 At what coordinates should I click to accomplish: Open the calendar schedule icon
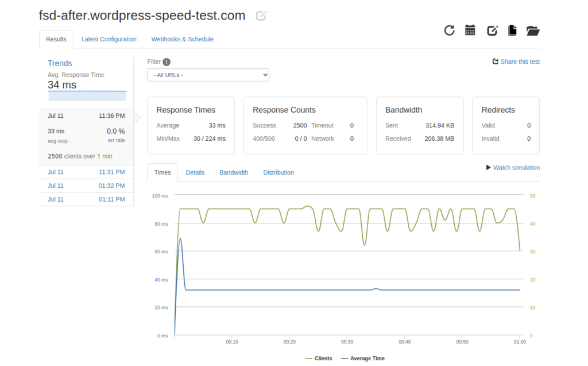(470, 30)
